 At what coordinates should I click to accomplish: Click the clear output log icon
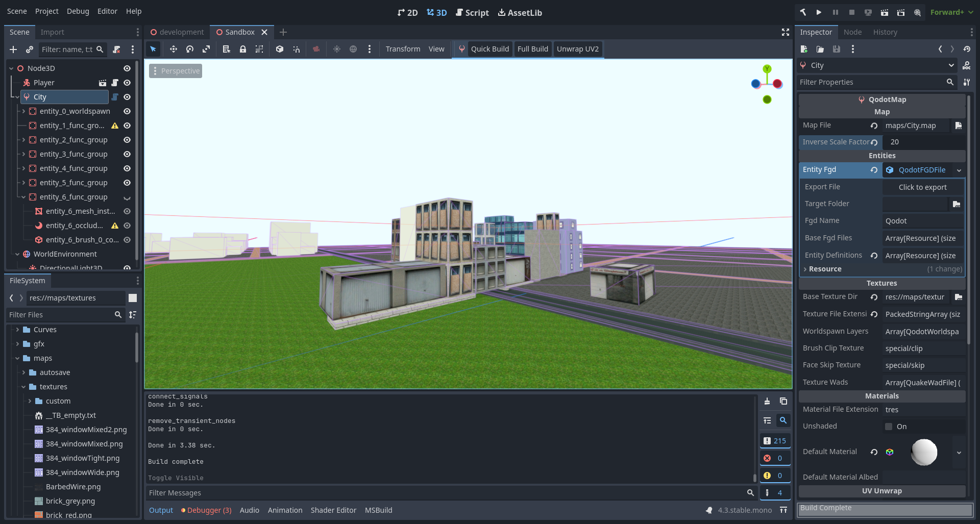tap(767, 402)
